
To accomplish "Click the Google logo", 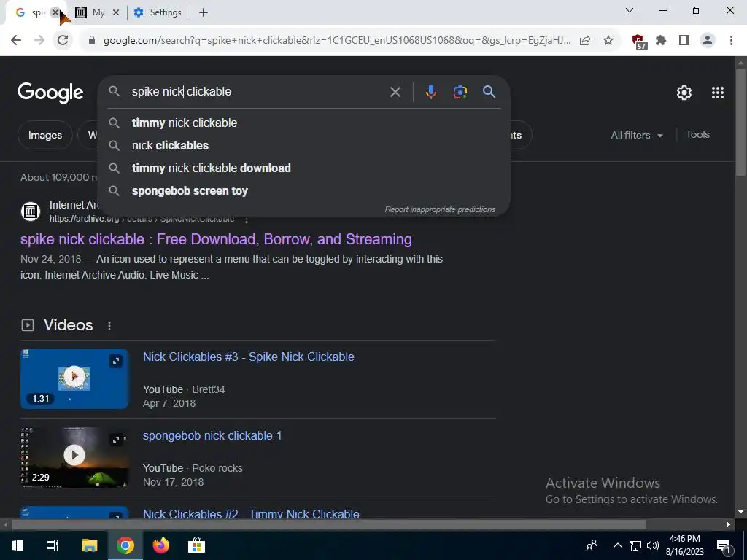I will click(x=50, y=93).
